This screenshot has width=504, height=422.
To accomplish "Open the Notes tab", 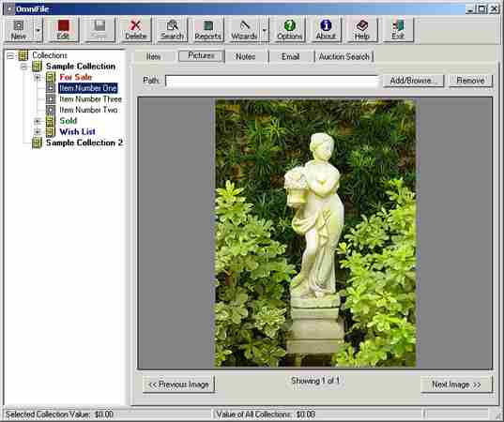I will 246,57.
